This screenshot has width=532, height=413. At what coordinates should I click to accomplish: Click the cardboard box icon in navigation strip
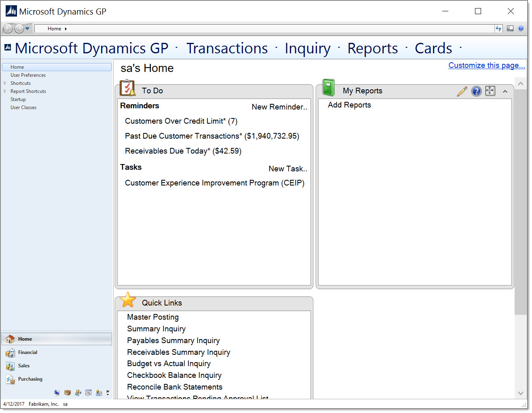[x=68, y=393]
